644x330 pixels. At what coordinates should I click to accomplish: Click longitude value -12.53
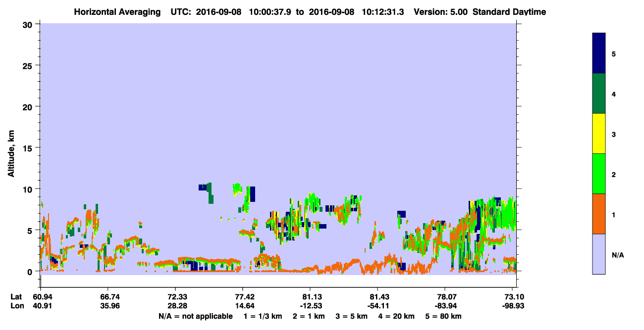[x=310, y=306]
